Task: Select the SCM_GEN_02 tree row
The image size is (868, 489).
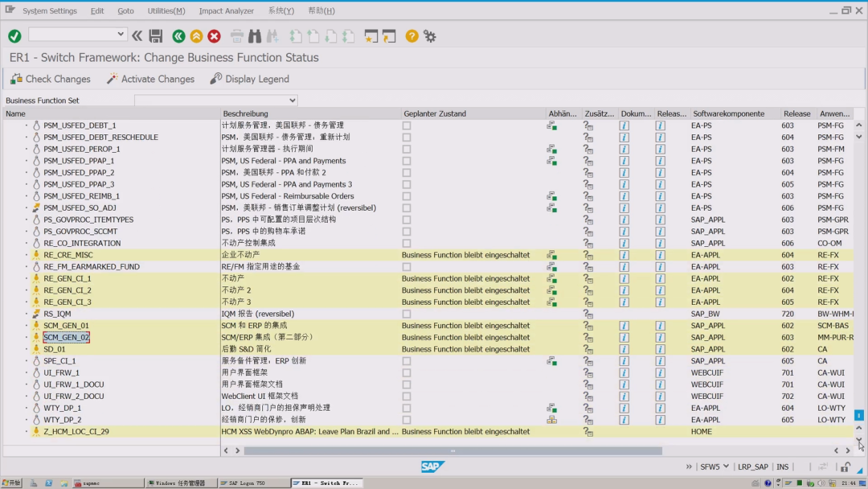Action: pyautogui.click(x=67, y=337)
